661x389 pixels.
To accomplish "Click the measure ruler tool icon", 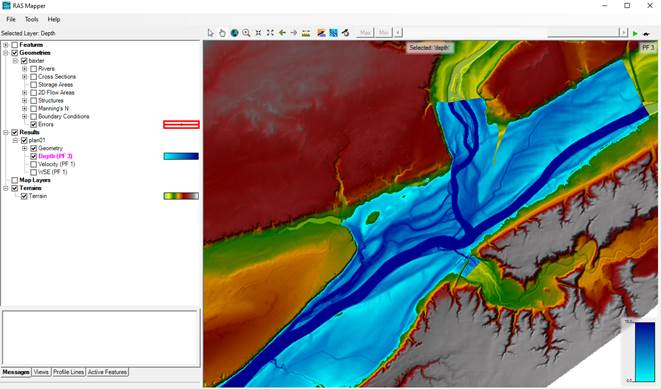I will [x=306, y=33].
